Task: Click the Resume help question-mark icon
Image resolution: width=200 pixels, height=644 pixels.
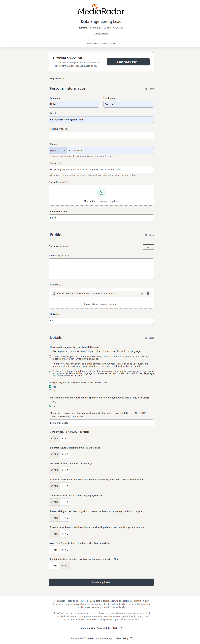Action: pos(60,285)
